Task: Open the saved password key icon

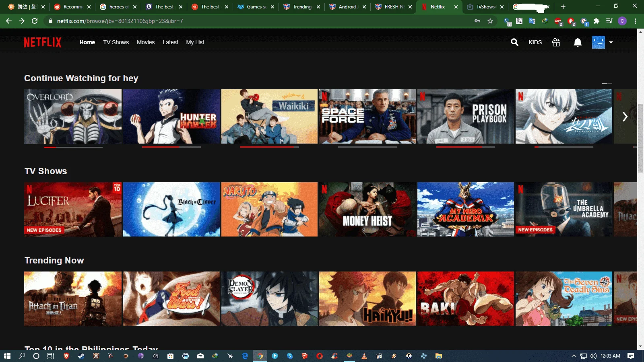Action: [x=477, y=21]
